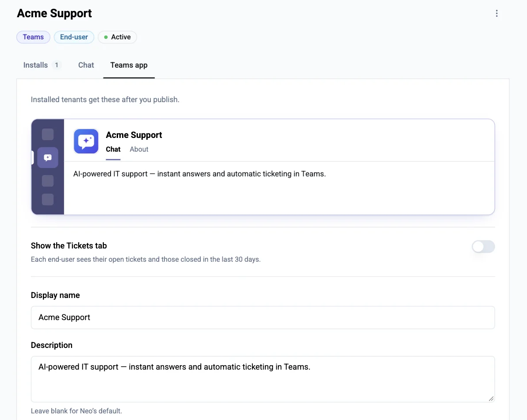Switch to the Installs tab
527x420 pixels.
click(42, 65)
